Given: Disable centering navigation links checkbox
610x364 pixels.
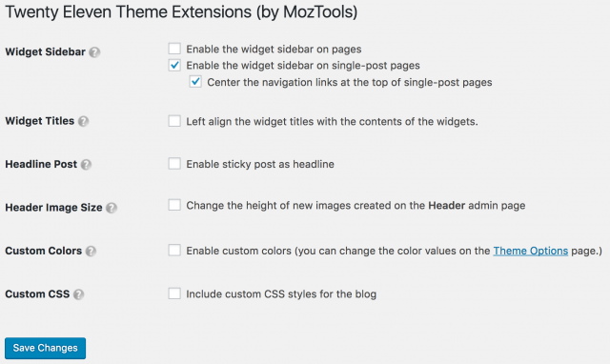Looking at the screenshot, I should pos(195,82).
